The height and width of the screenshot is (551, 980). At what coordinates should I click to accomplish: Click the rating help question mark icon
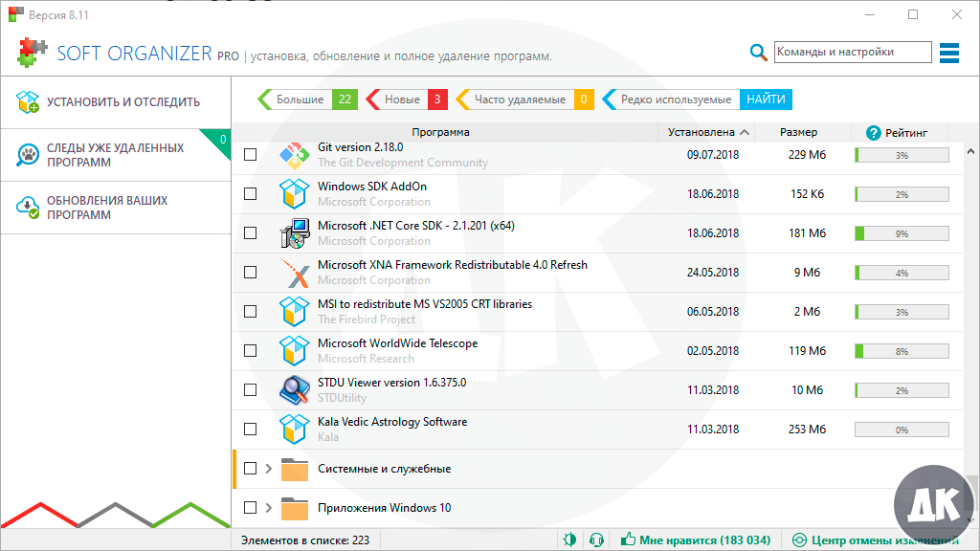(873, 132)
